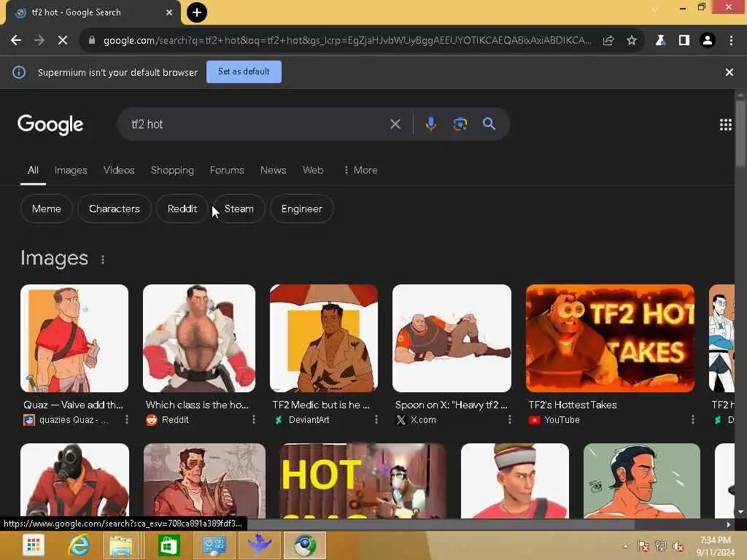
Task: Open File Explorer from taskbar
Action: coord(122,545)
